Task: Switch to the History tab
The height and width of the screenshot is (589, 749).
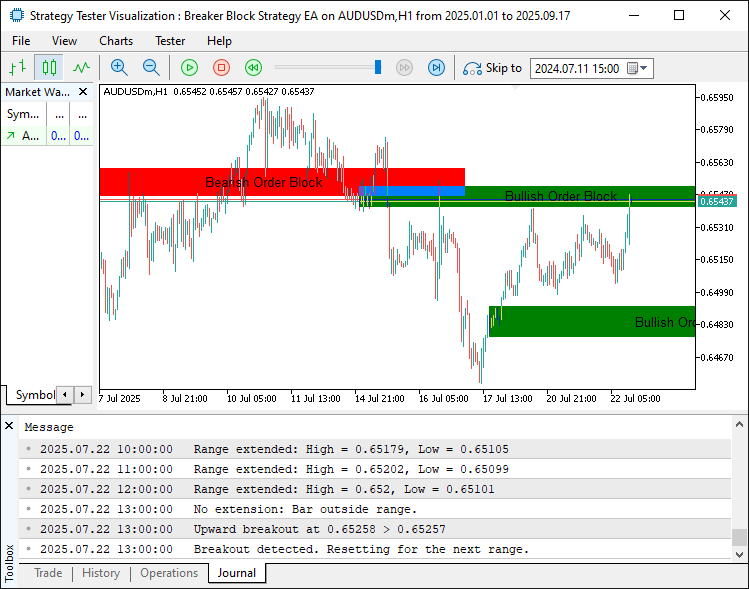Action: [x=101, y=573]
